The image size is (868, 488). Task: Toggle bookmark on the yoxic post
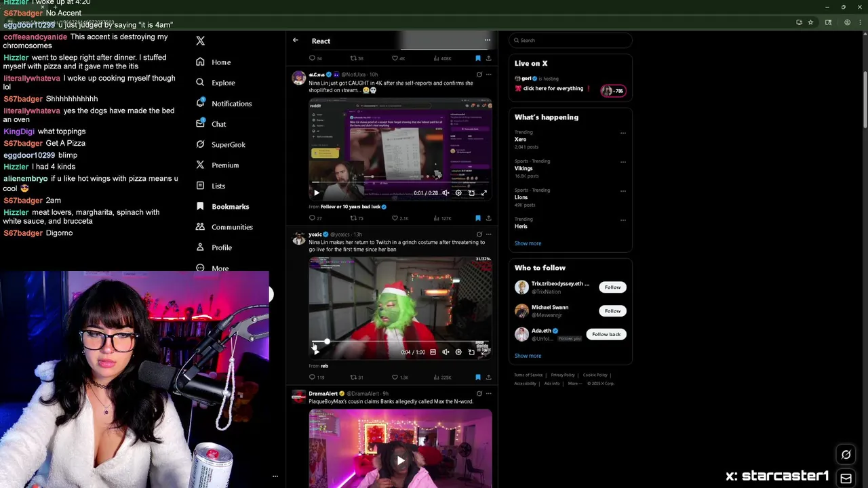(477, 378)
